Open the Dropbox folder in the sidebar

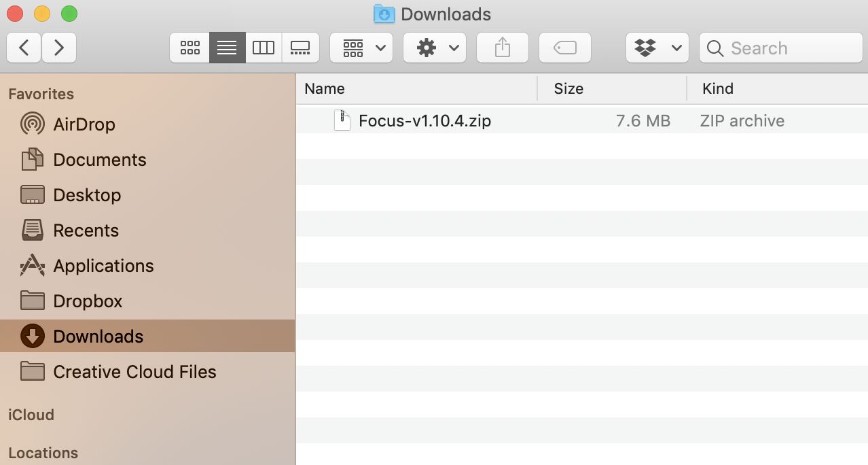tap(147, 301)
